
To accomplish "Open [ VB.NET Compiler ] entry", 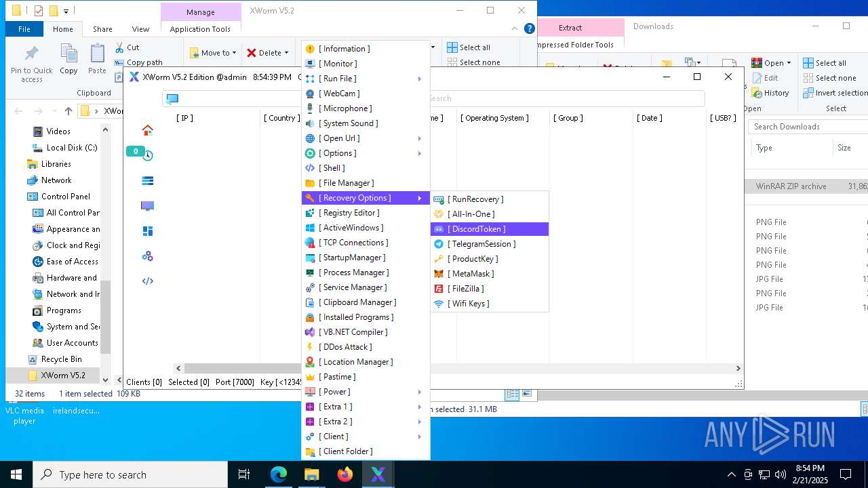I will [366, 332].
